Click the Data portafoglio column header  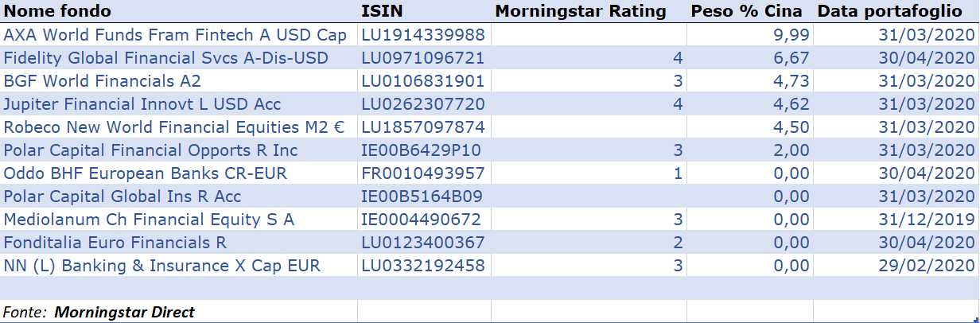pos(895,11)
